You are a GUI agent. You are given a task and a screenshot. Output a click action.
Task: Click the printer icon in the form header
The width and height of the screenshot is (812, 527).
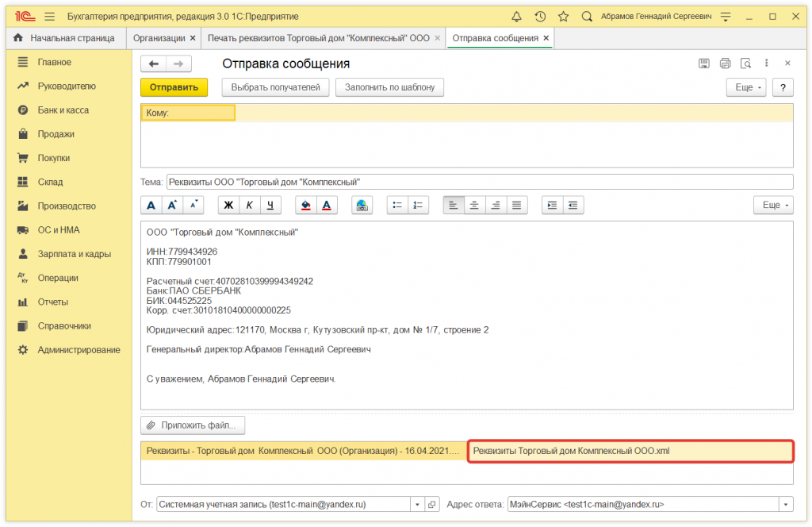(725, 63)
